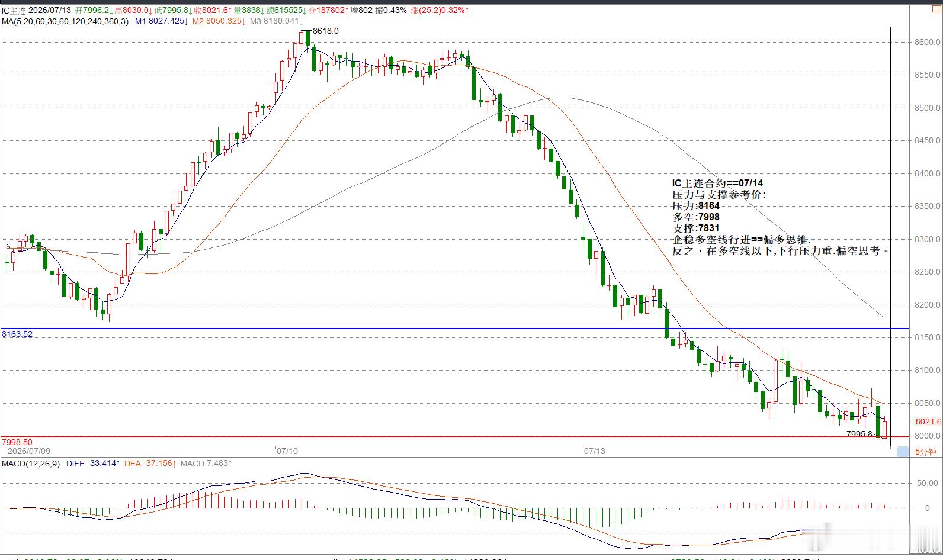This screenshot has height=560, width=943.
Task: Click the 量3838 volume value in header
Action: [x=249, y=11]
